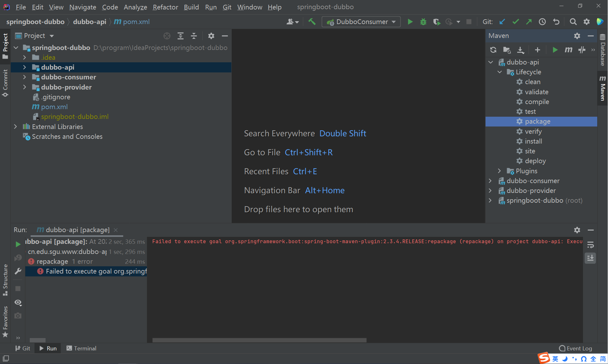Click the Sogou input method indicator in taskbar

pos(543,358)
